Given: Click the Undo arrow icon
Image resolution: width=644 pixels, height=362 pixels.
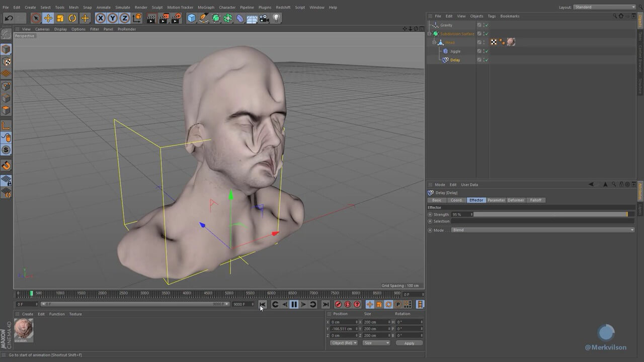Looking at the screenshot, I should (9, 19).
